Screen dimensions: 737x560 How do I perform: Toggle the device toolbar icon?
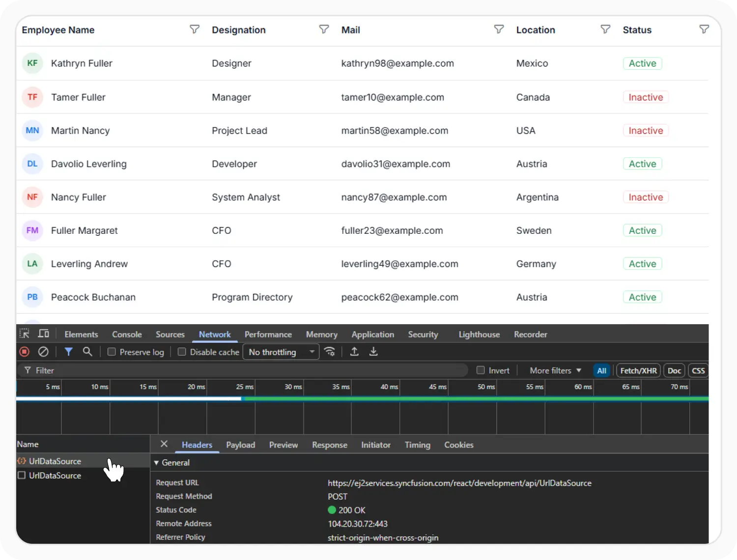click(x=44, y=334)
